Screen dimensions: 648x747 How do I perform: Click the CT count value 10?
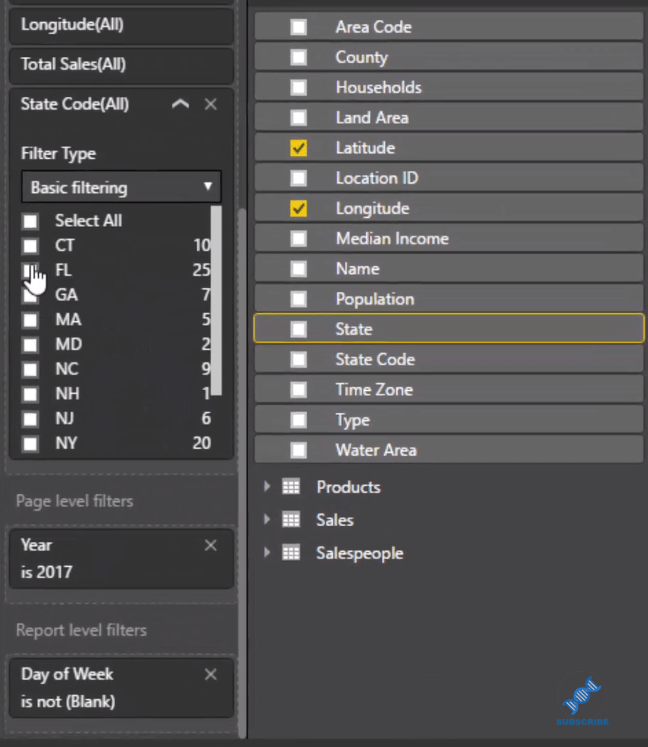[x=202, y=245]
